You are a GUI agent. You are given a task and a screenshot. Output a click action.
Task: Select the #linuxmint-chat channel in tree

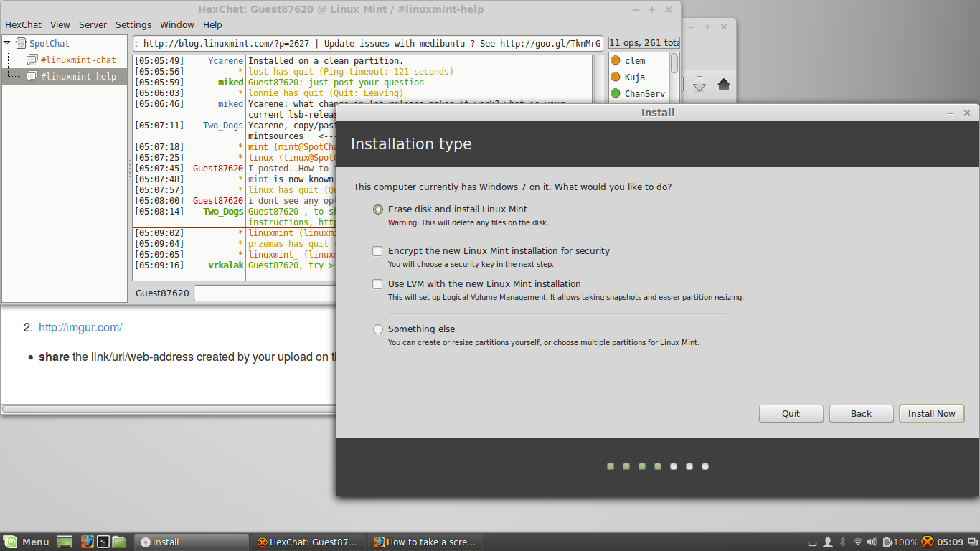coord(78,60)
